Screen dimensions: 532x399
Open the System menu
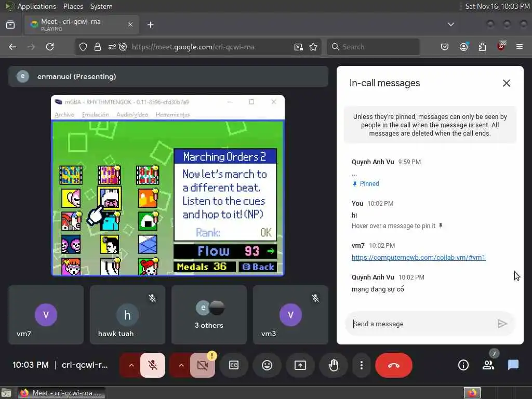101,6
